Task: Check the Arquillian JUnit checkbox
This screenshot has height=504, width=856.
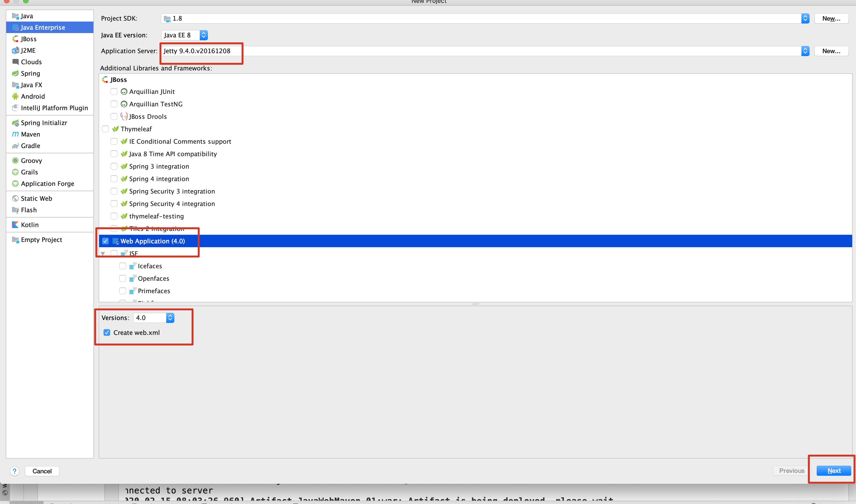Action: [x=114, y=92]
